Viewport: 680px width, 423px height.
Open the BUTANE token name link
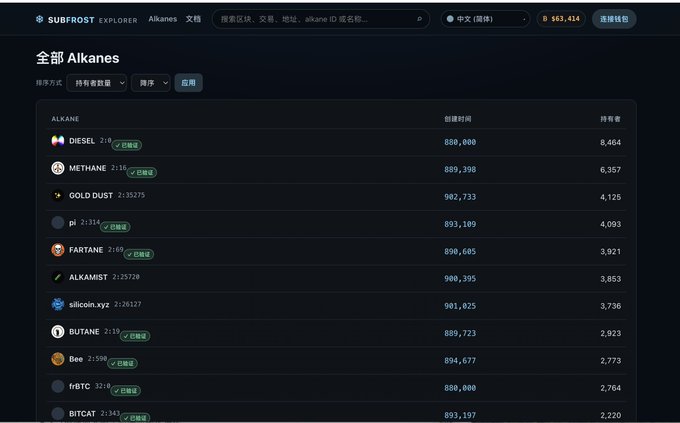click(x=84, y=332)
